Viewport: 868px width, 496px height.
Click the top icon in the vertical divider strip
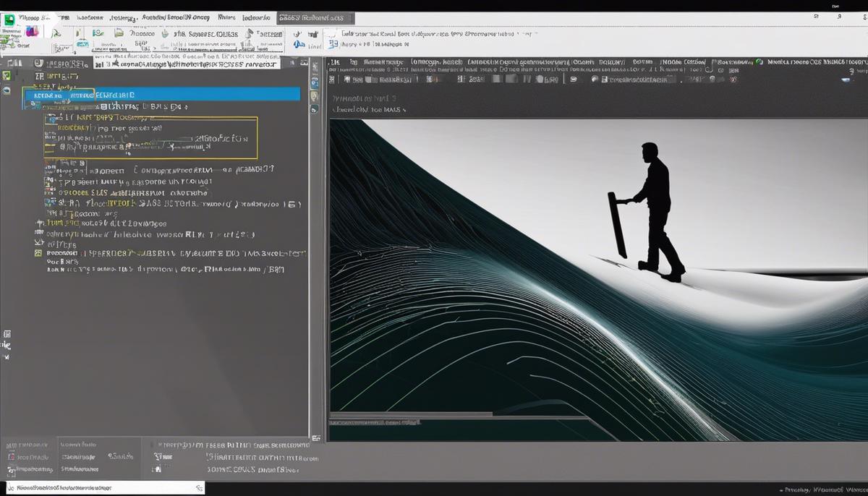point(315,65)
